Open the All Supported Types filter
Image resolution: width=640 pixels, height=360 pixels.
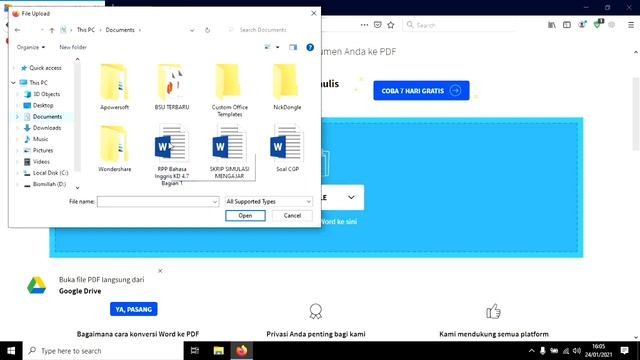click(x=269, y=202)
